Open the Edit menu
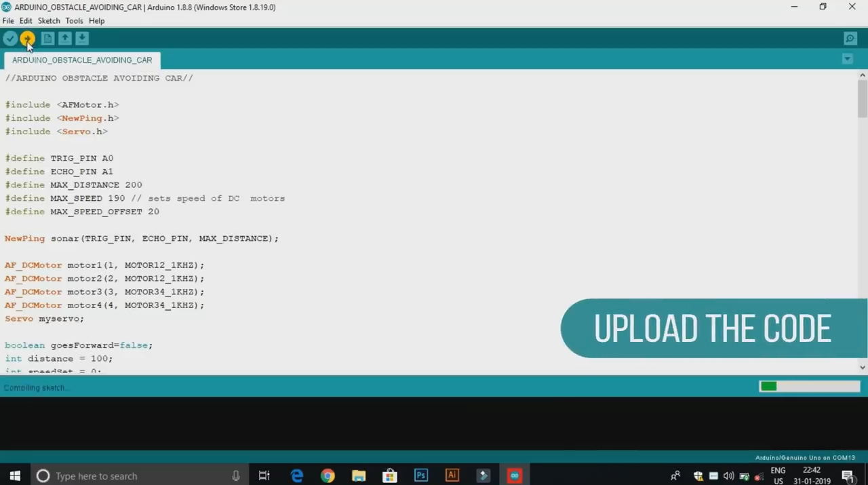 (x=26, y=21)
